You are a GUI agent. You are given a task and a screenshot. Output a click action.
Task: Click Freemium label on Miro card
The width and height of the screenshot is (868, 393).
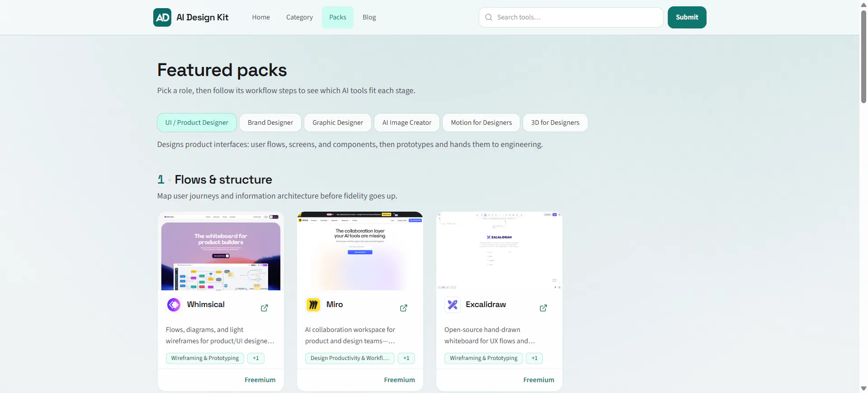point(399,380)
